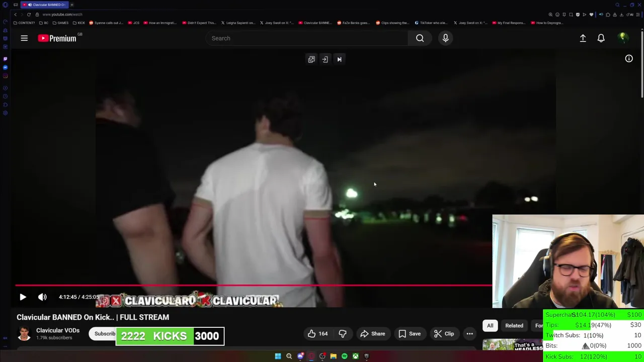Viewport: 644px width, 362px height.
Task: Open Twitch in the browser sidebar
Action: [x=5, y=59]
